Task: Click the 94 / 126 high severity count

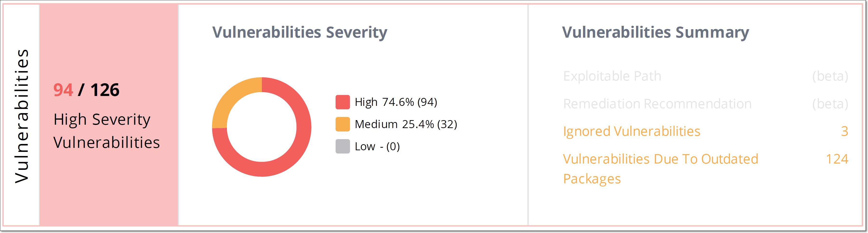Action: click(x=86, y=90)
